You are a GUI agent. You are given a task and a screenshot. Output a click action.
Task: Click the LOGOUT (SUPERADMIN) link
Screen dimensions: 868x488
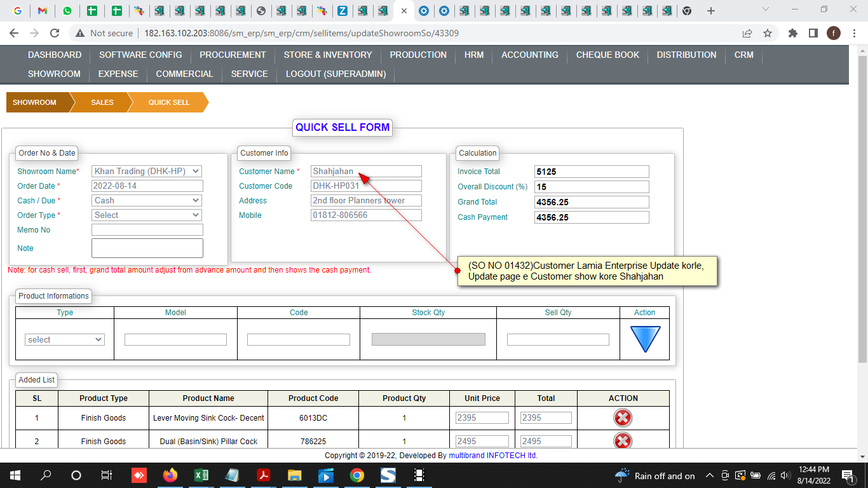336,74
